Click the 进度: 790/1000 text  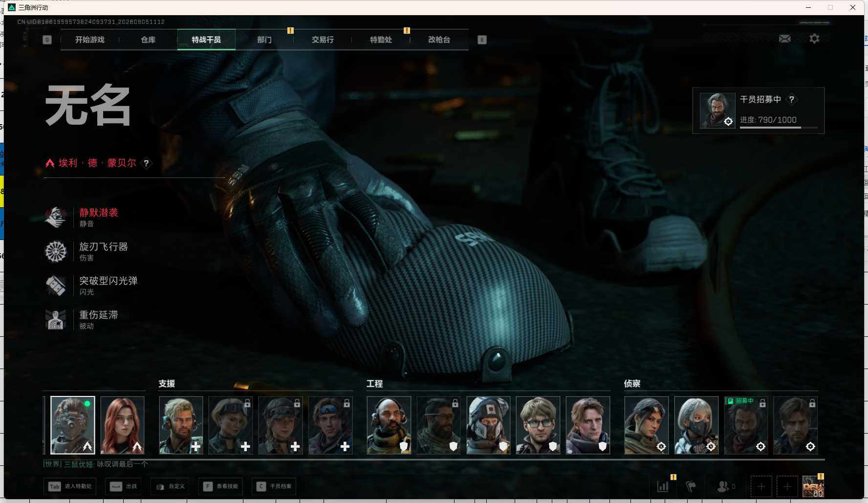click(x=768, y=120)
